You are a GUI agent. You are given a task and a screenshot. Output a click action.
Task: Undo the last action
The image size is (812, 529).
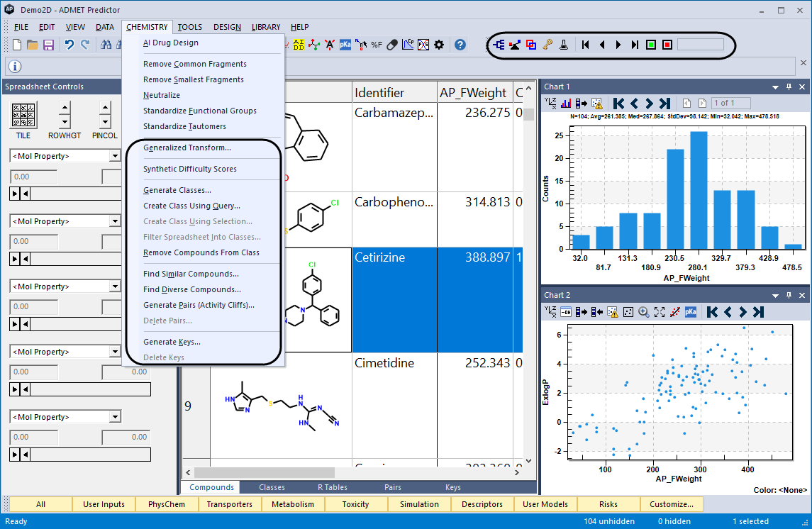[x=69, y=45]
